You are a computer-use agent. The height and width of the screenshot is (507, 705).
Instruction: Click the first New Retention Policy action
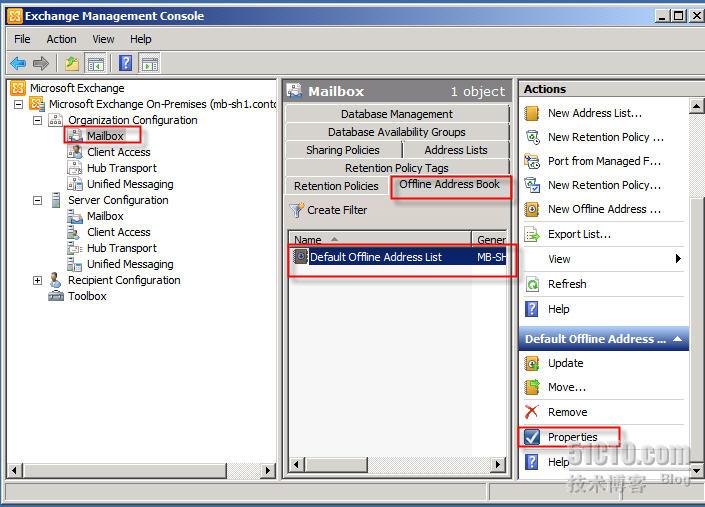[x=606, y=137]
